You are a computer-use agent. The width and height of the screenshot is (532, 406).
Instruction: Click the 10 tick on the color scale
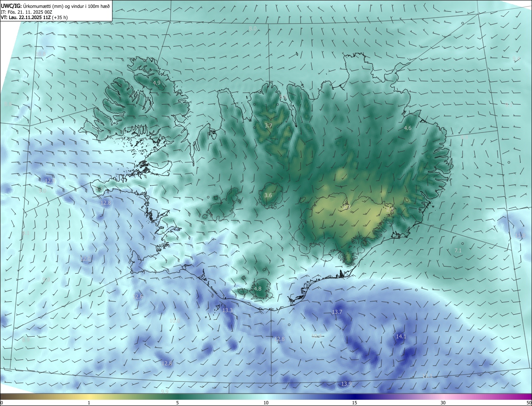[x=266, y=403]
